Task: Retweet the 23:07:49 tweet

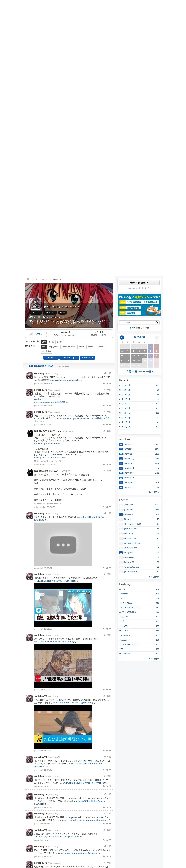Action: tap(107, 425)
